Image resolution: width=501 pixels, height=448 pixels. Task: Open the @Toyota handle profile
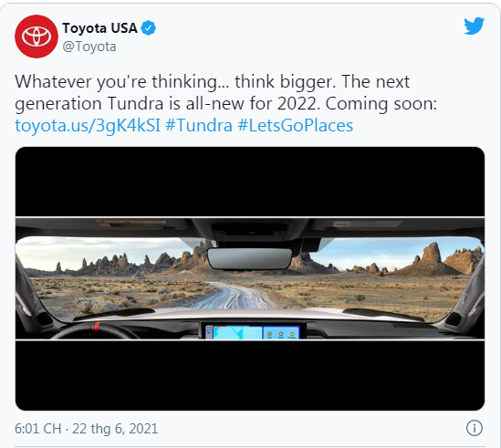pos(89,47)
